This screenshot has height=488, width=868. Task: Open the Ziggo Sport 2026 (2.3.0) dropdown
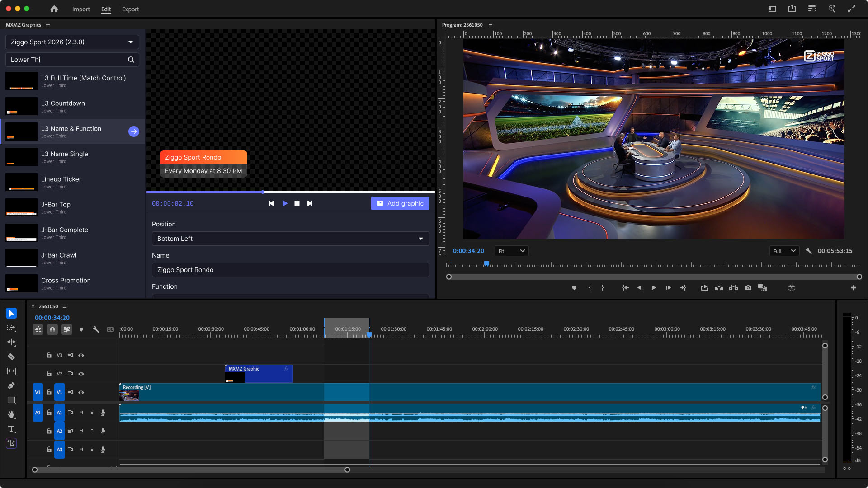[72, 42]
